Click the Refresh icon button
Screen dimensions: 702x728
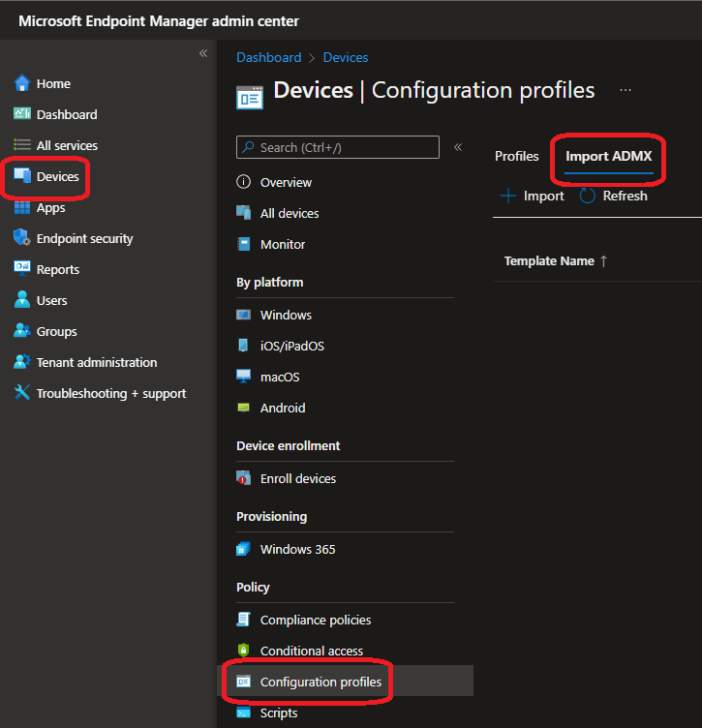pos(588,196)
